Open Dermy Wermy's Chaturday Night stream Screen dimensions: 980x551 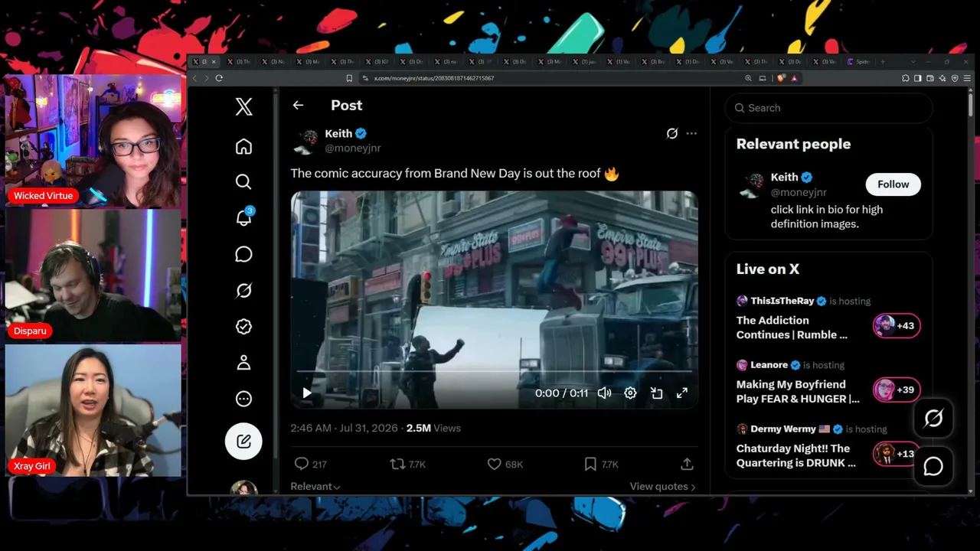click(828, 448)
